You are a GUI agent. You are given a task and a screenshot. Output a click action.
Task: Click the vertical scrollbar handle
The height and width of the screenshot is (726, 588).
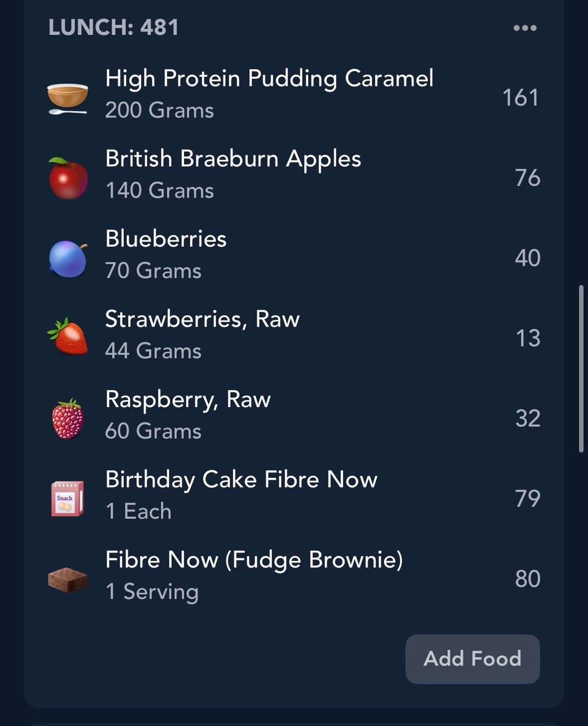pos(581,368)
